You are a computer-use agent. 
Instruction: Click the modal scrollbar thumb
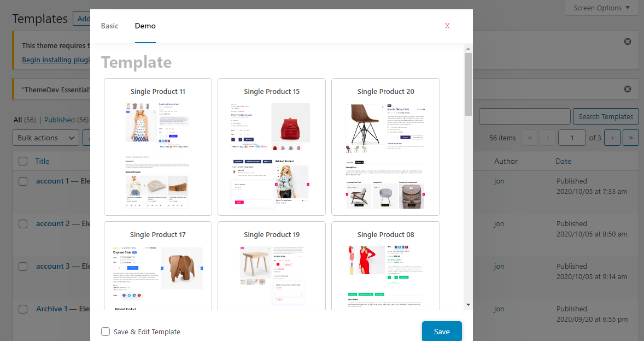(x=468, y=84)
